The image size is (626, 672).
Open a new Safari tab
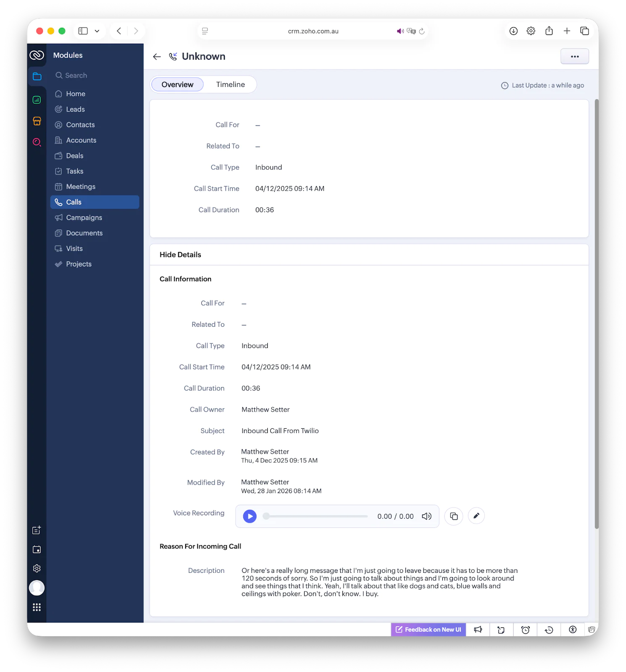[567, 31]
